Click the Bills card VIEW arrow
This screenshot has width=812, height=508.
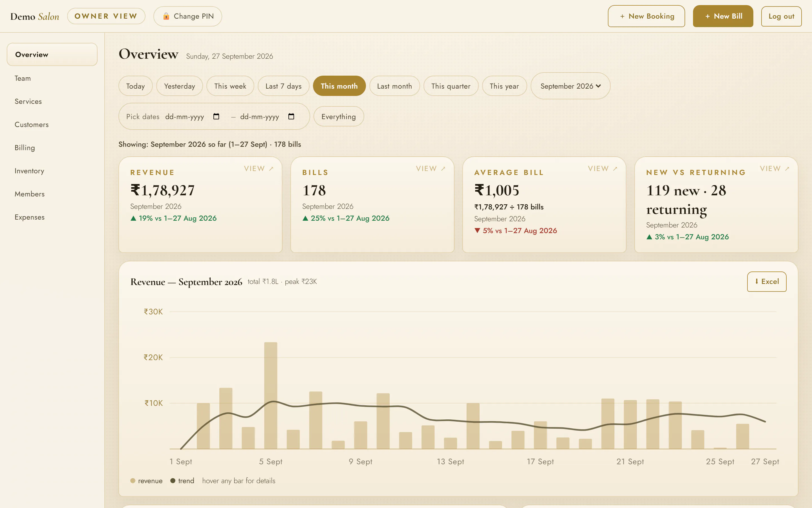click(443, 169)
